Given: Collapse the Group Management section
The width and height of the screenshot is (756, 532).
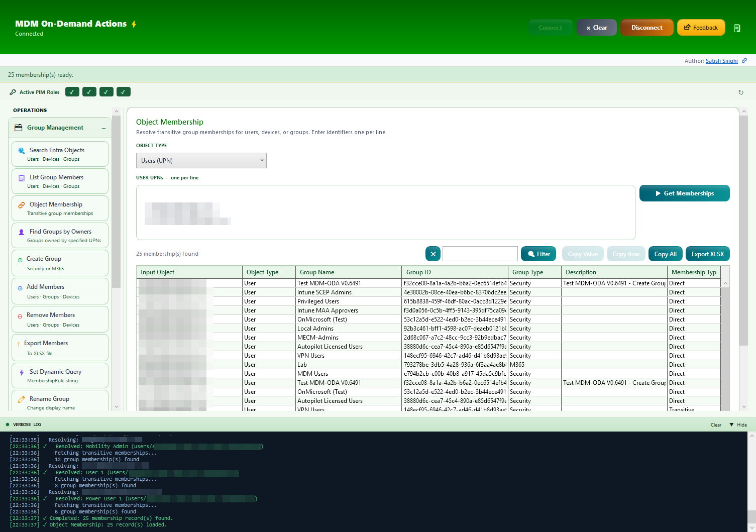Looking at the screenshot, I should (103, 128).
